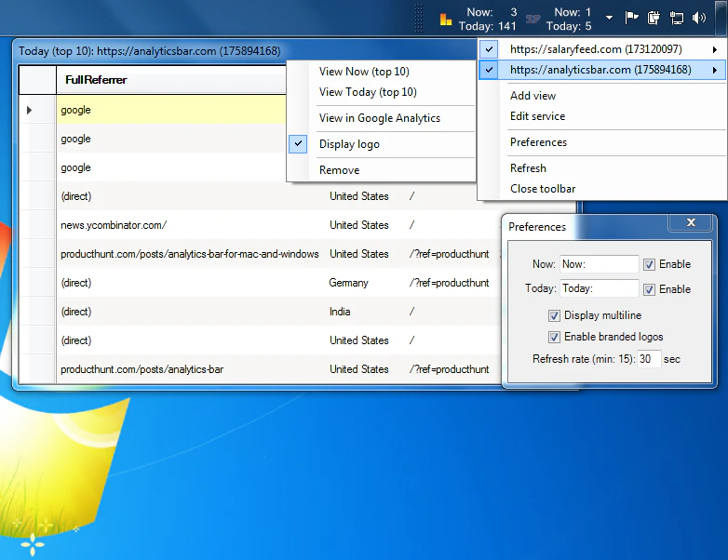Image resolution: width=728 pixels, height=560 pixels.
Task: Open Action Center flag tray icon
Action: point(631,18)
